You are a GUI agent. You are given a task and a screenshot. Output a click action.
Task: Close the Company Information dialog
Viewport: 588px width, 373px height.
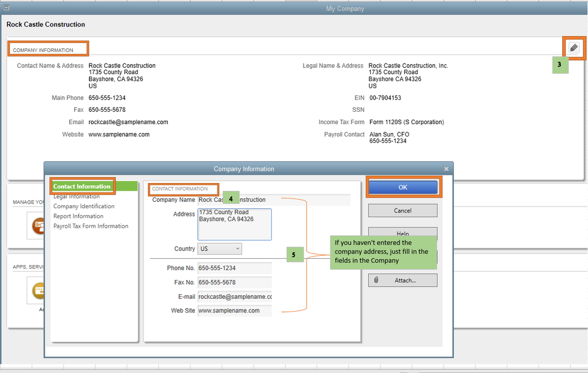click(x=446, y=169)
